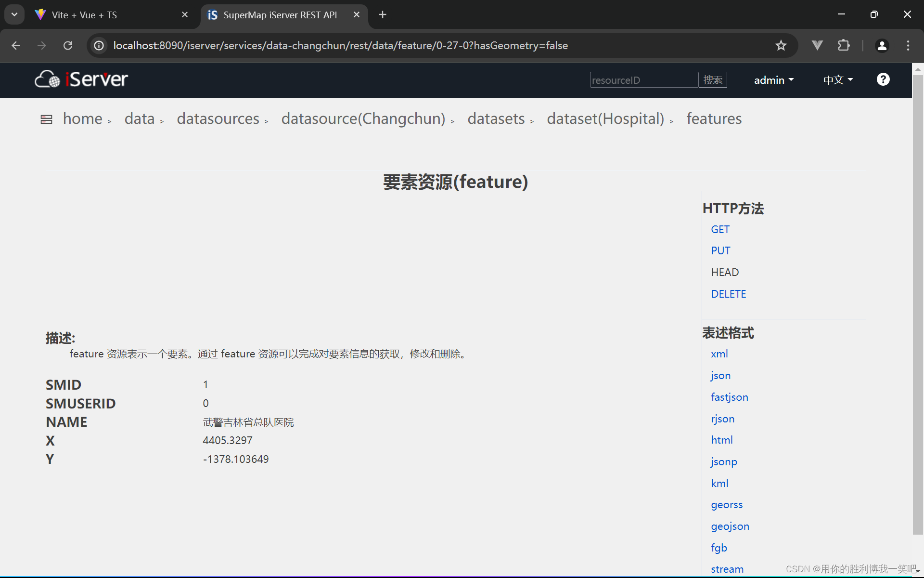Click the 搜索 search button
The width and height of the screenshot is (924, 578).
point(712,80)
